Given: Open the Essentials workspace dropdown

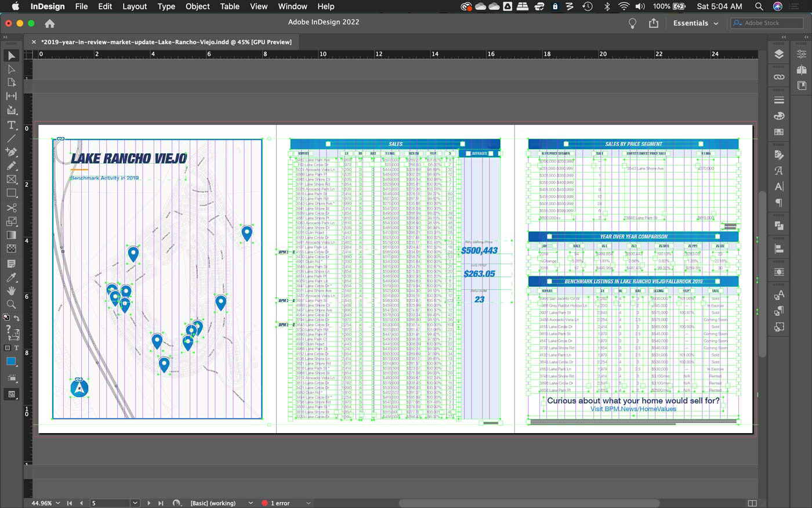Looking at the screenshot, I should click(x=696, y=23).
